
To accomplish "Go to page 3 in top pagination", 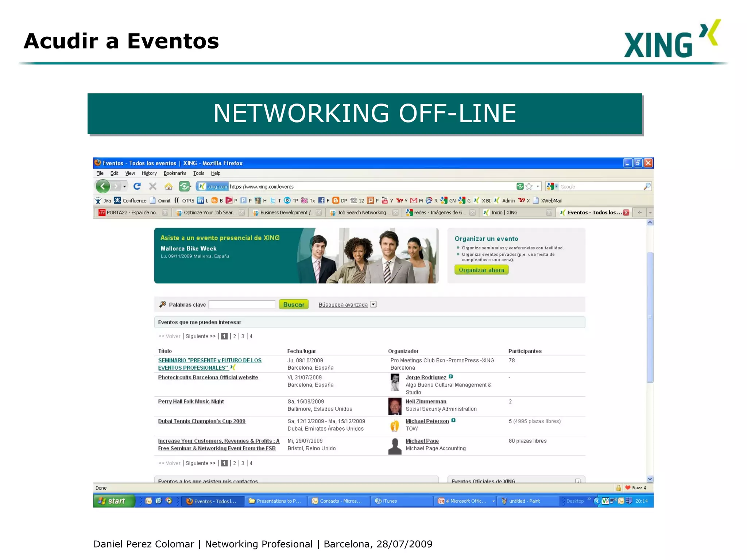I will pos(243,336).
